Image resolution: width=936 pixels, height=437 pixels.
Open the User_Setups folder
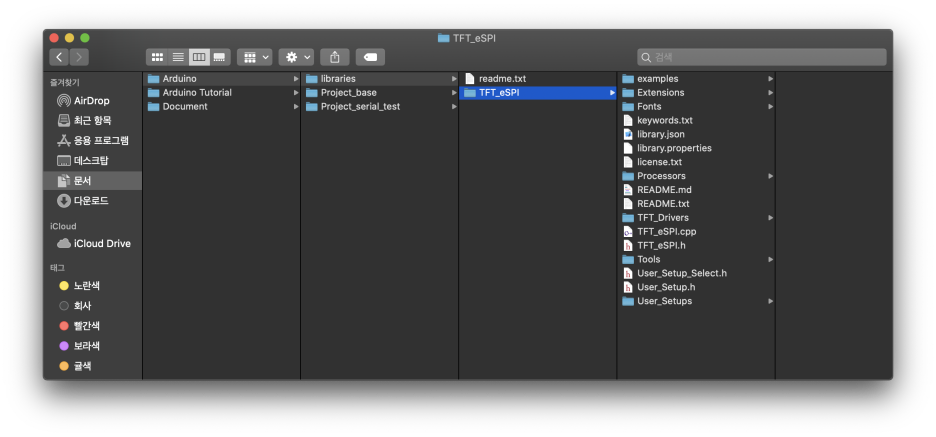click(x=696, y=301)
